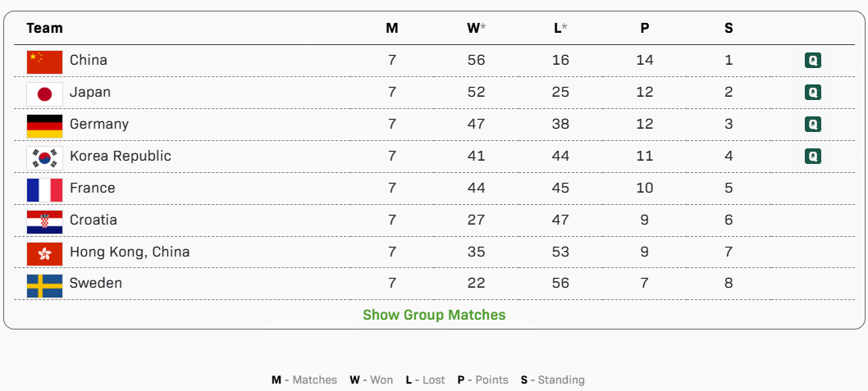Open the Hong Kong, China team name
Screen dimensions: 868x391
(130, 252)
